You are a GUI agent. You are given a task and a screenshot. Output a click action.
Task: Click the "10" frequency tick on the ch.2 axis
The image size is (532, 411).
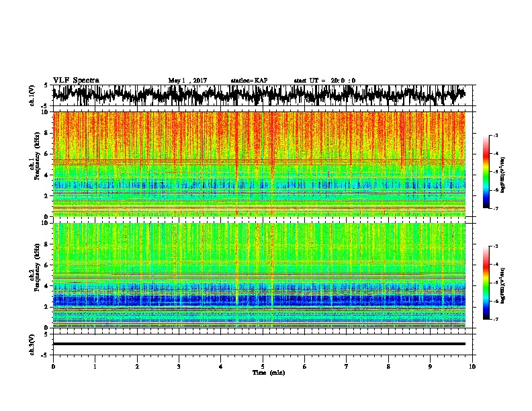(x=45, y=223)
